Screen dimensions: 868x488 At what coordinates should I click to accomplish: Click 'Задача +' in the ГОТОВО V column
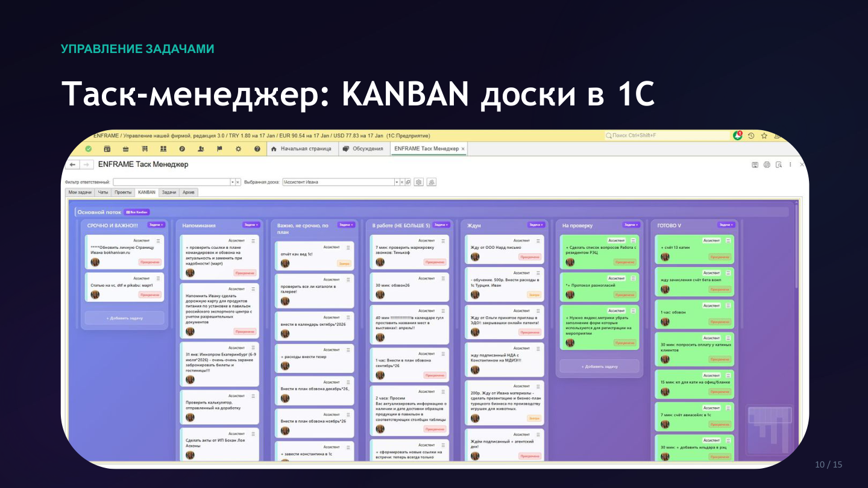(x=726, y=225)
